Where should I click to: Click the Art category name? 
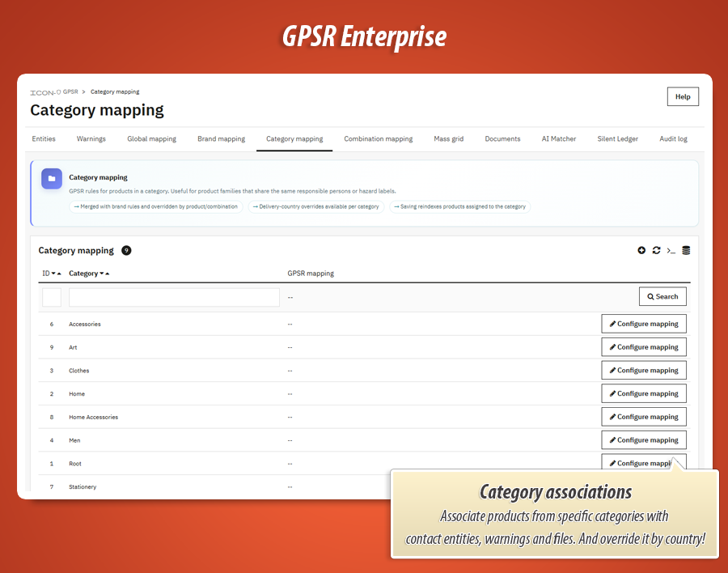pyautogui.click(x=73, y=348)
